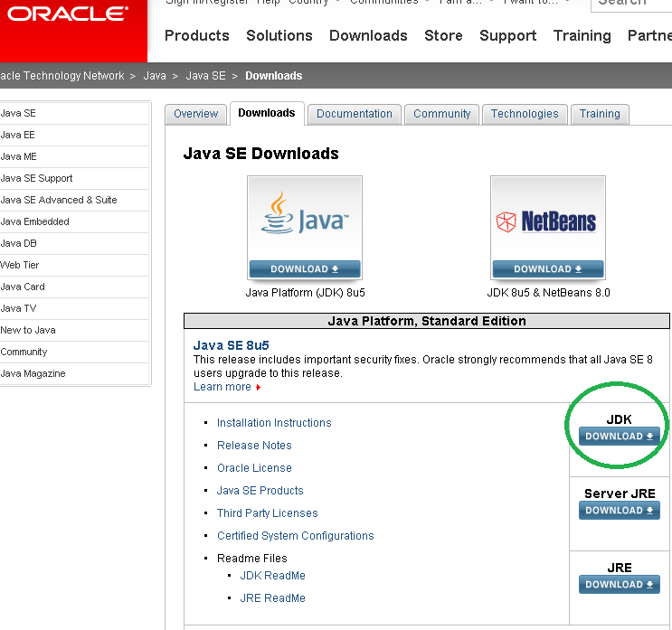Open Java Embedded sidebar link
The image size is (672, 630).
74,221
